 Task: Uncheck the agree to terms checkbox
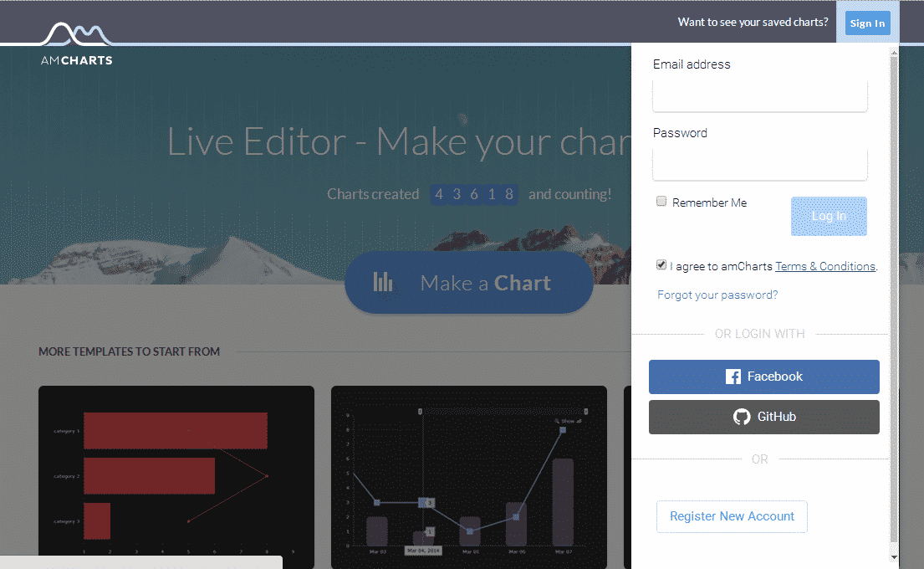661,264
